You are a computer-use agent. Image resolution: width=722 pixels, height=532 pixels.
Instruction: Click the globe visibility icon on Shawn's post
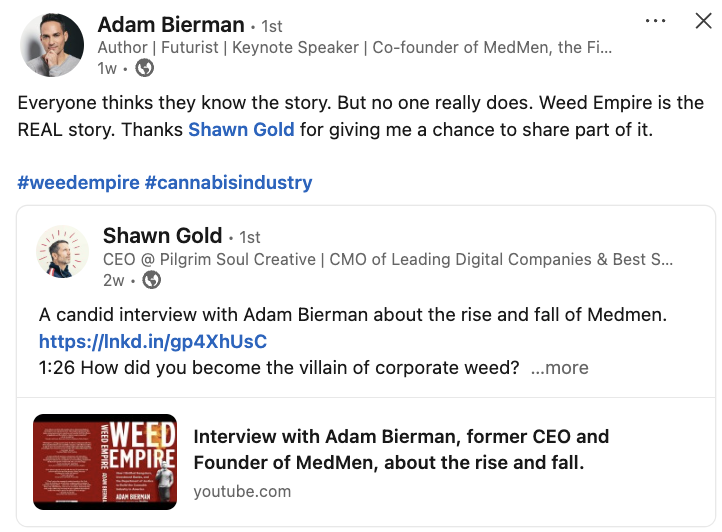(x=152, y=280)
